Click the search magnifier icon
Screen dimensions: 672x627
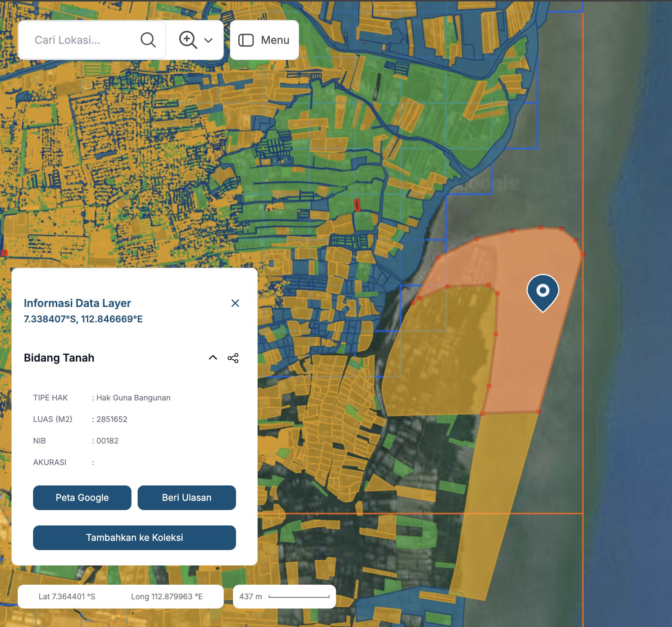click(148, 40)
